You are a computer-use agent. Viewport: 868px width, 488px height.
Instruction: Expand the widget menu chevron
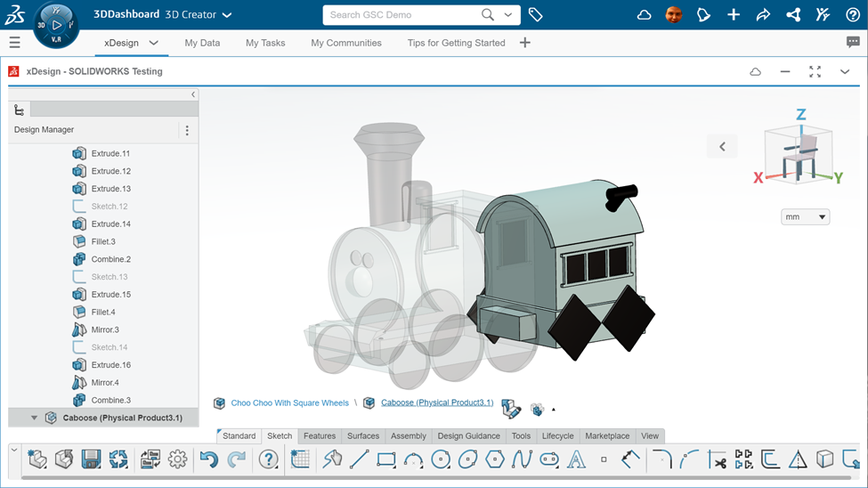point(845,71)
